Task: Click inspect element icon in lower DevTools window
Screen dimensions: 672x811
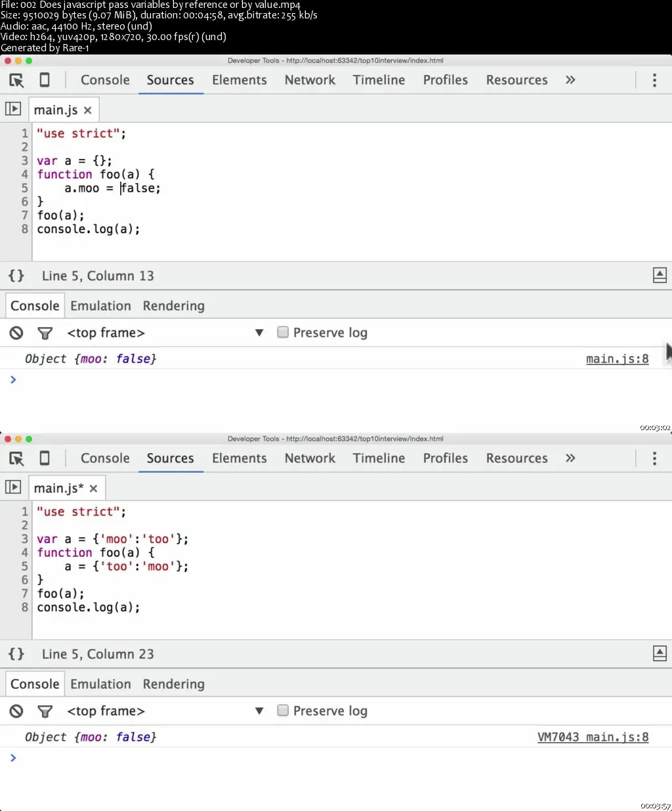Action: pos(16,458)
